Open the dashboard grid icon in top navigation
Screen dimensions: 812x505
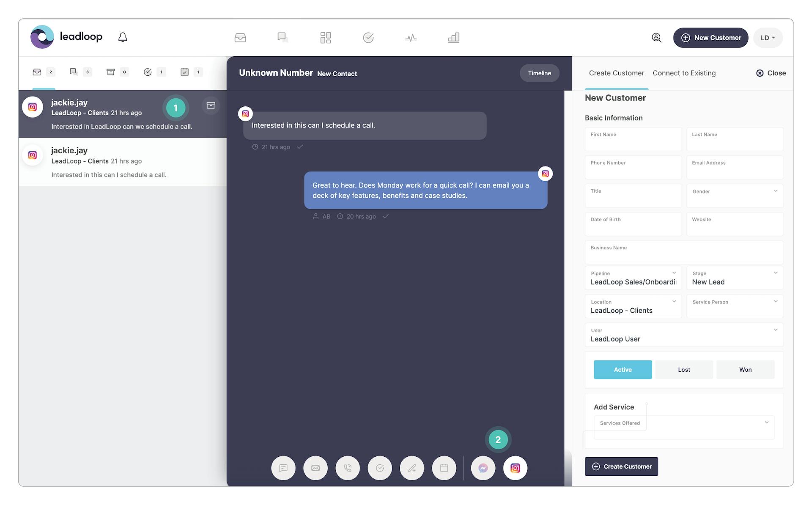(325, 38)
